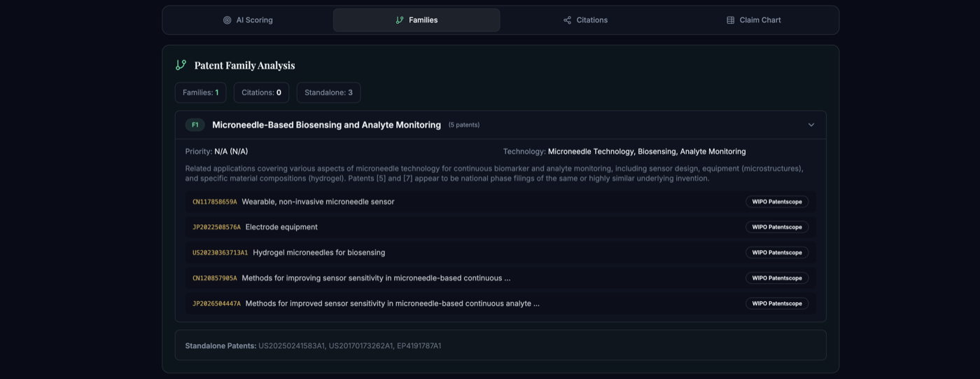Click the '(5 patents)' count label
The width and height of the screenshot is (980, 379).
tap(464, 125)
